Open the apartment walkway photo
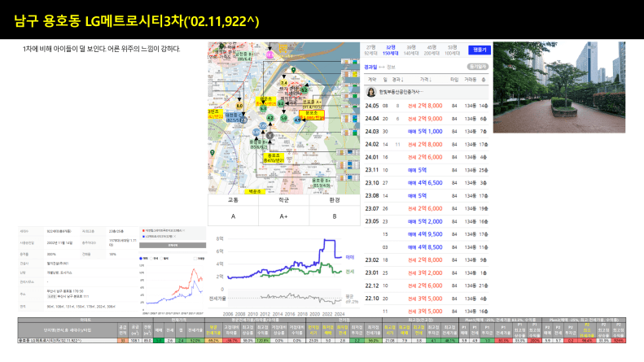 (x=559, y=87)
